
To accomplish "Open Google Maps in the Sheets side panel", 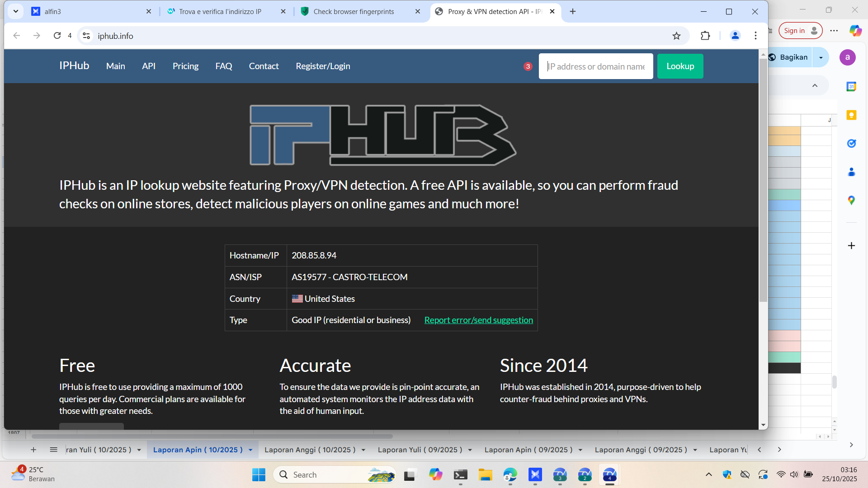I will [851, 201].
